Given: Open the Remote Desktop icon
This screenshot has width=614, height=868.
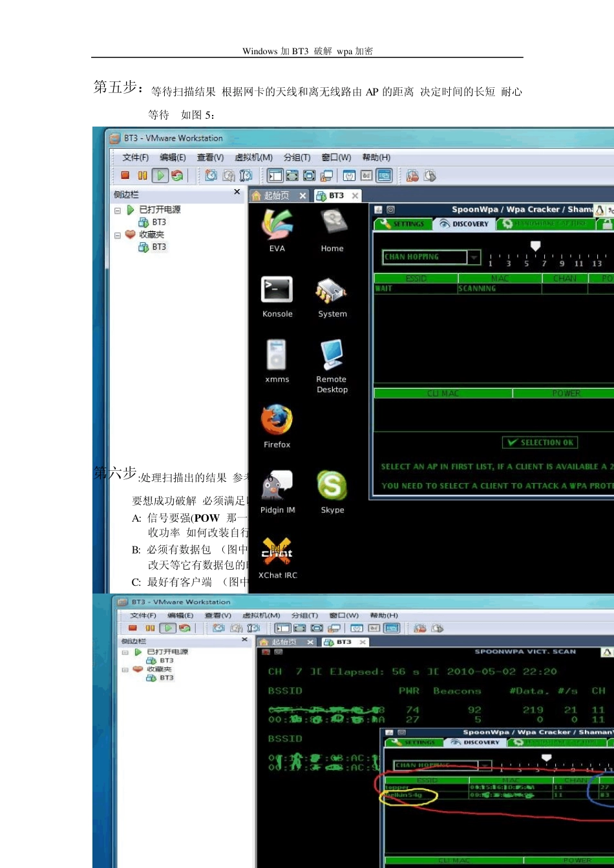Looking at the screenshot, I should 332,366.
